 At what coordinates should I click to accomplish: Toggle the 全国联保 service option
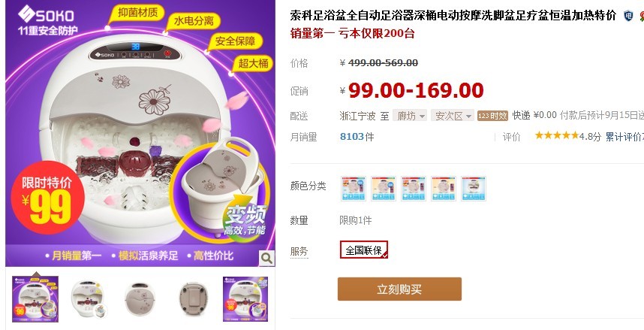click(x=364, y=250)
